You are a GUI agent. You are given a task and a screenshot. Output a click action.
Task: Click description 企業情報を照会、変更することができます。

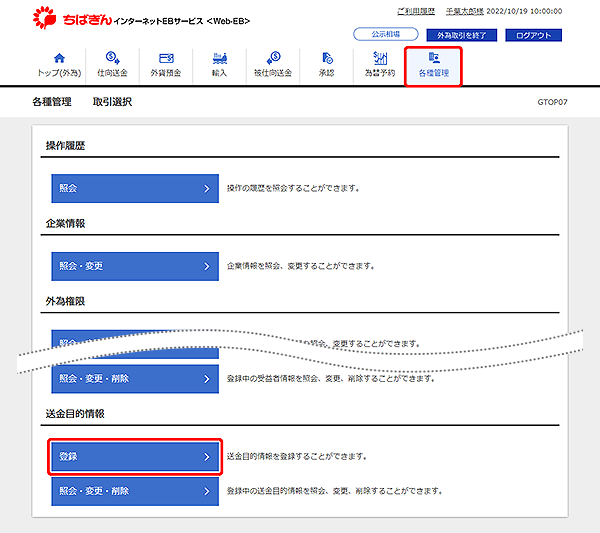click(x=301, y=266)
